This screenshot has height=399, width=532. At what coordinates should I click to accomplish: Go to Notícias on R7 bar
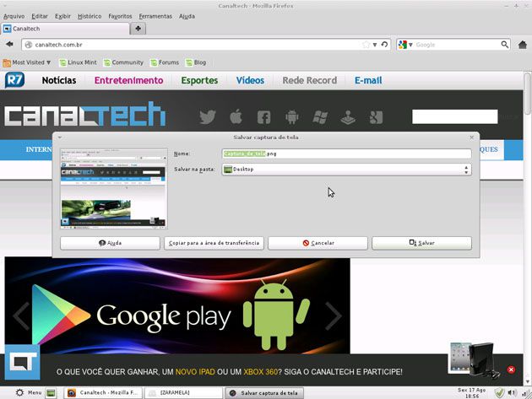[x=59, y=80]
